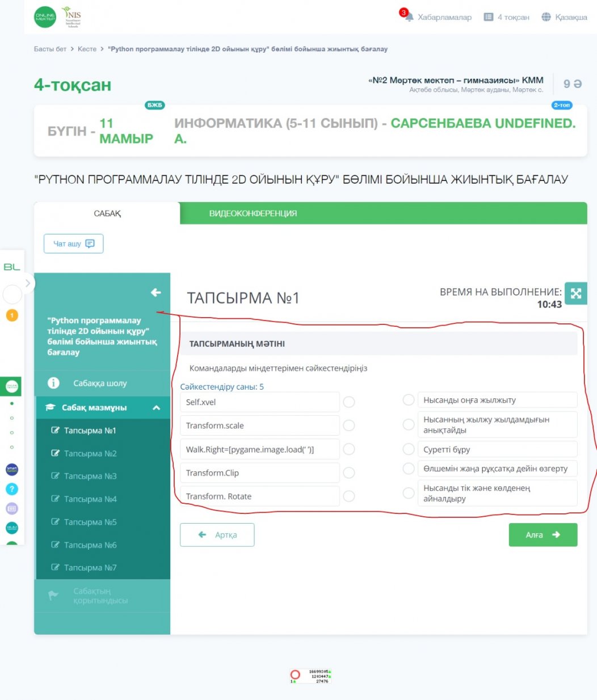The width and height of the screenshot is (597, 700).
Task: Click the Алға next button
Action: 543,535
